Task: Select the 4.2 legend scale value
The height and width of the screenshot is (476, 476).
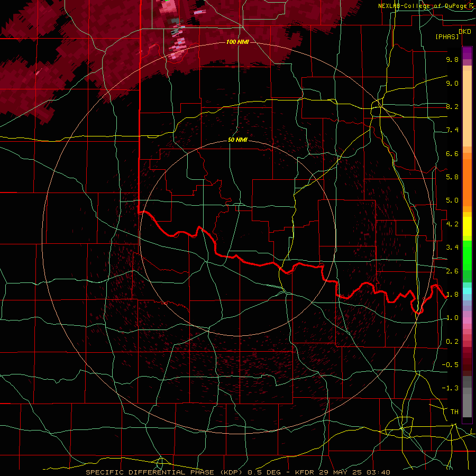Action: pyautogui.click(x=452, y=224)
